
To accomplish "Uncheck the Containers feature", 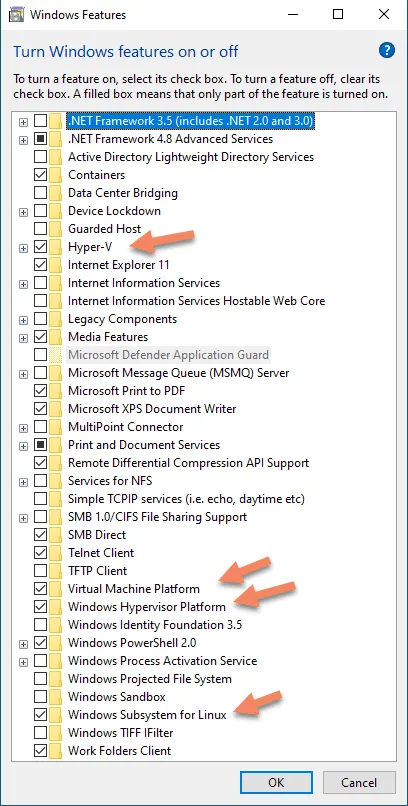I will coord(40,175).
